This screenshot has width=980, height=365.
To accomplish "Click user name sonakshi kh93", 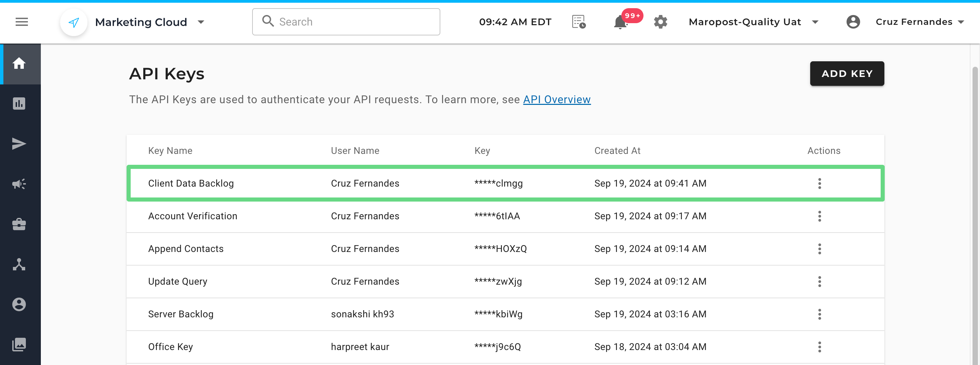I will coord(362,314).
